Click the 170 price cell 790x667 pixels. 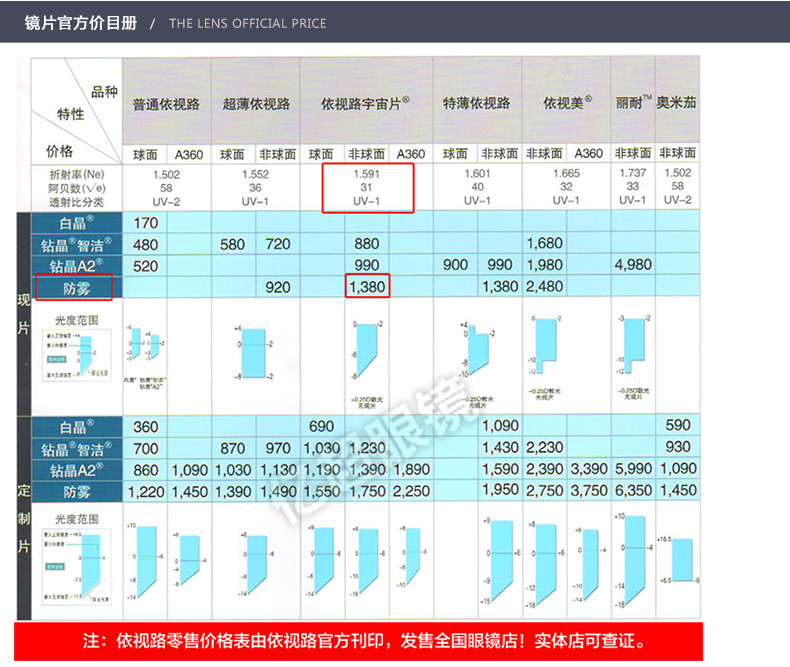click(x=146, y=223)
